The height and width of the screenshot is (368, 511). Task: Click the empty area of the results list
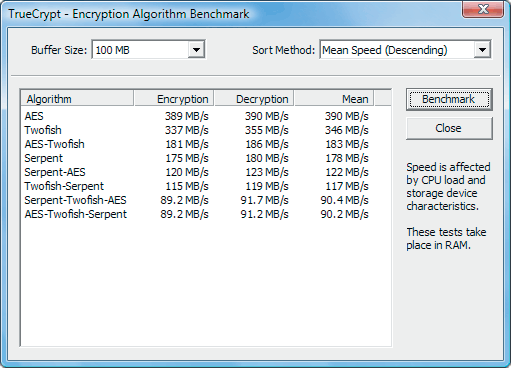tap(206, 283)
